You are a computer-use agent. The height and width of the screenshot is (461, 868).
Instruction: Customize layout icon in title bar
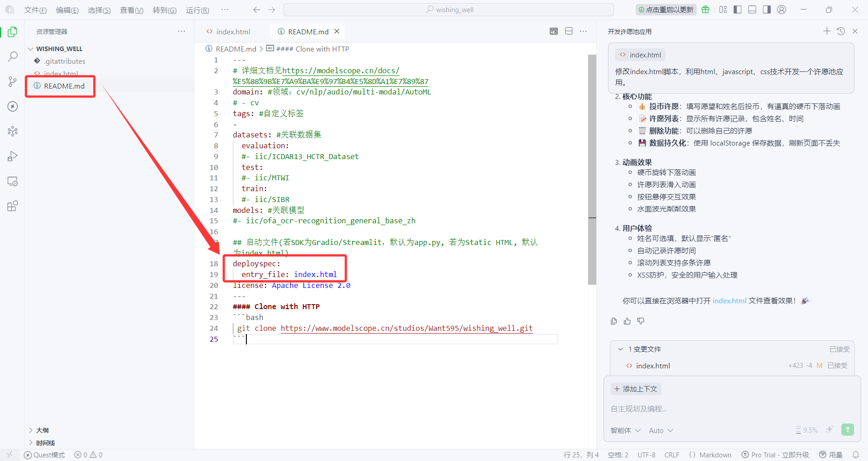point(723,9)
